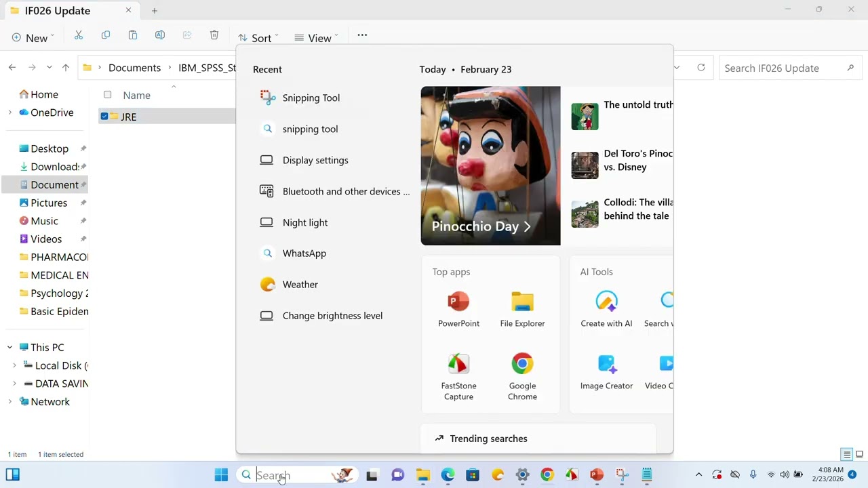The image size is (868, 488).
Task: Click the Search IF026 Update field
Action: point(789,68)
